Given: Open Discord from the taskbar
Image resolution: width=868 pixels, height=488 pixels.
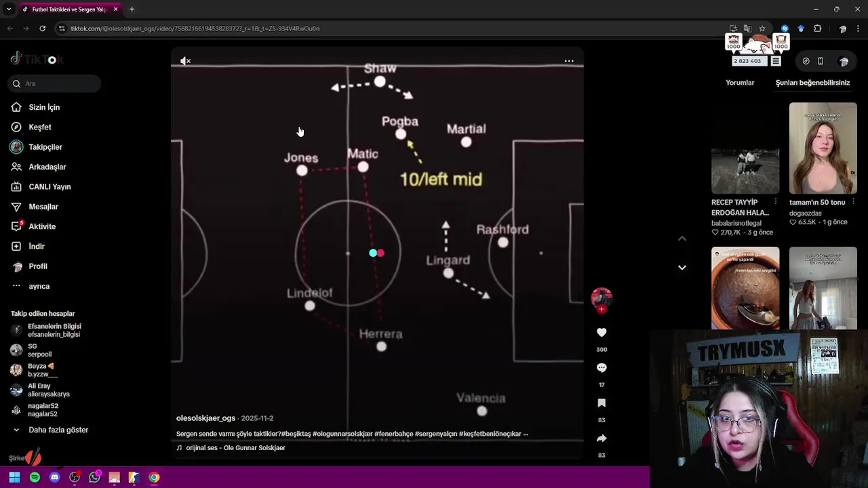Looking at the screenshot, I should pos(55,477).
